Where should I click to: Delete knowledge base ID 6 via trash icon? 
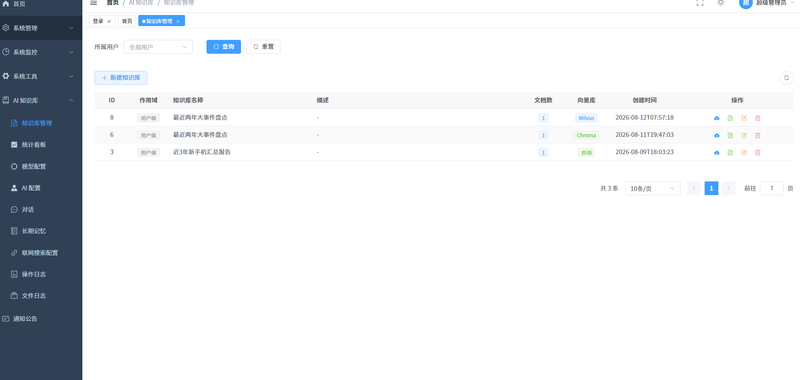click(x=758, y=135)
